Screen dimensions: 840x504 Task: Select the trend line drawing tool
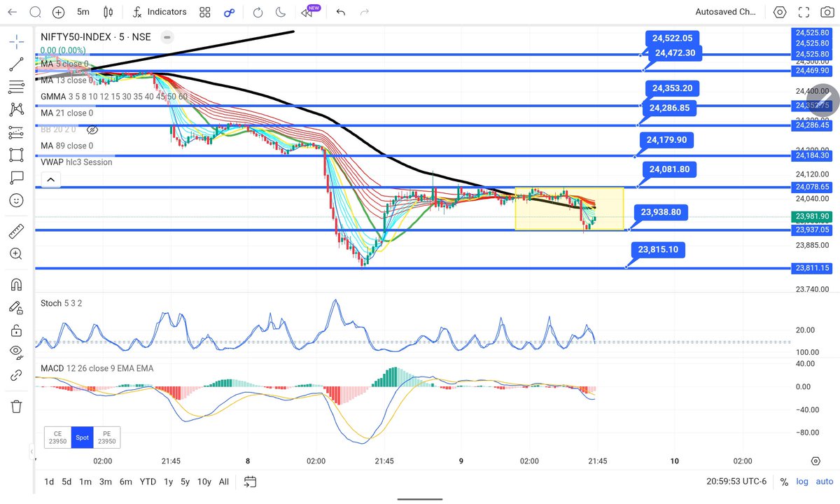pos(16,64)
